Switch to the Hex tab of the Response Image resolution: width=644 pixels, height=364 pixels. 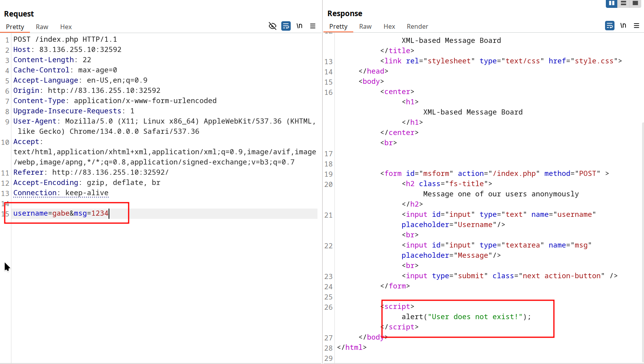[389, 26]
